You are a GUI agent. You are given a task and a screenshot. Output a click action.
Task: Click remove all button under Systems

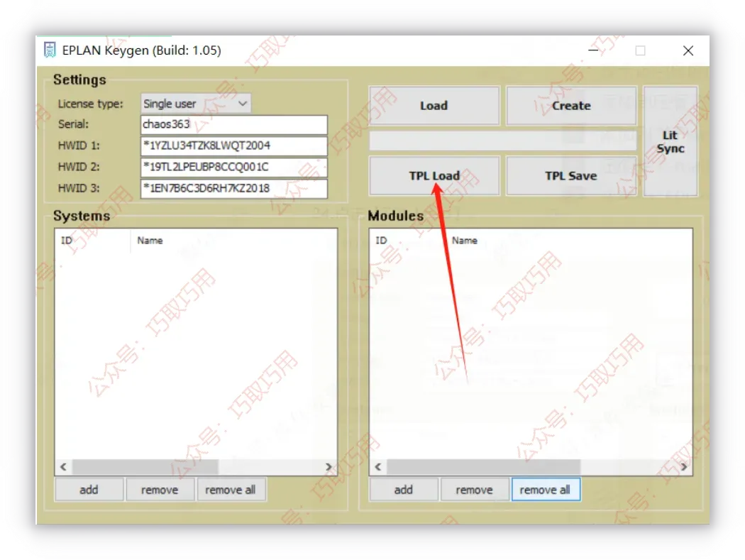(x=231, y=490)
